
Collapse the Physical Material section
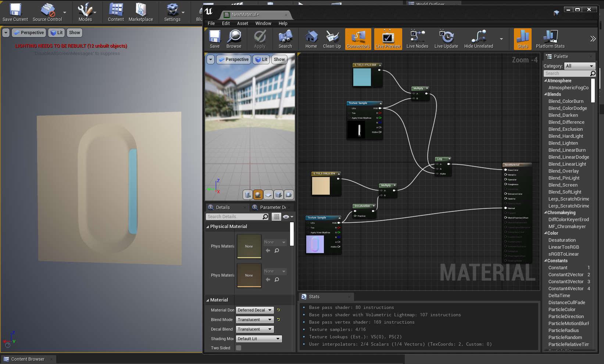pos(208,227)
